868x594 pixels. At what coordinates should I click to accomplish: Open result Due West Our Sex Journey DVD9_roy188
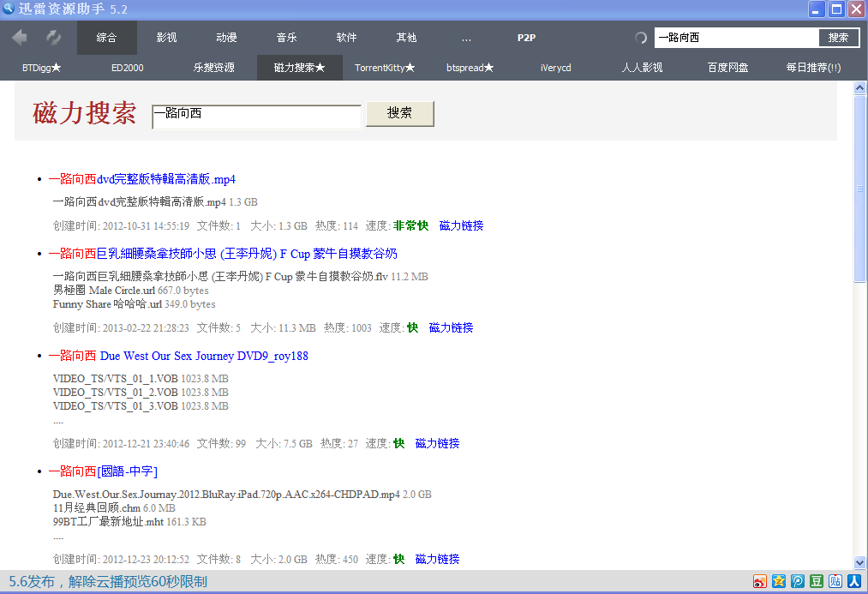pyautogui.click(x=178, y=356)
